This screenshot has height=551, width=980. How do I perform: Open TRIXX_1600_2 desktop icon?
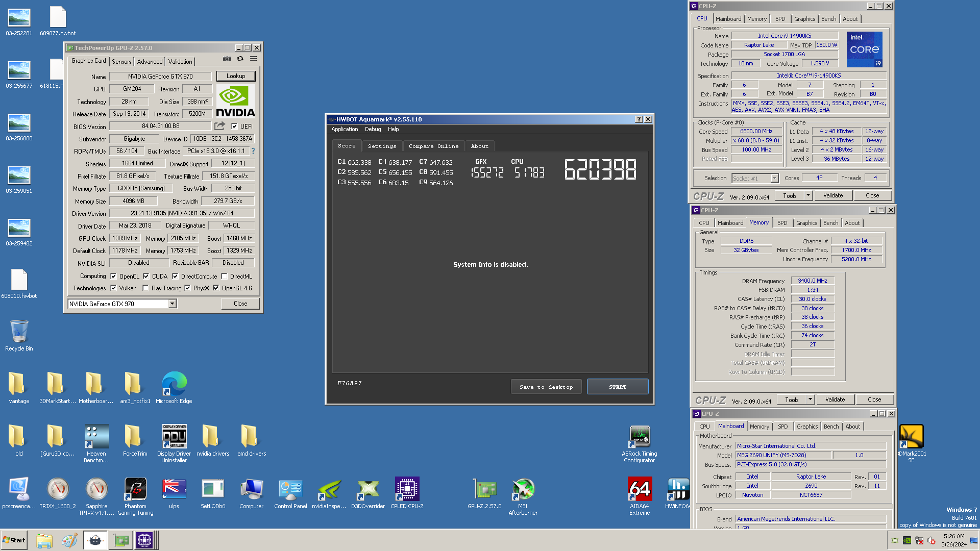click(x=58, y=493)
